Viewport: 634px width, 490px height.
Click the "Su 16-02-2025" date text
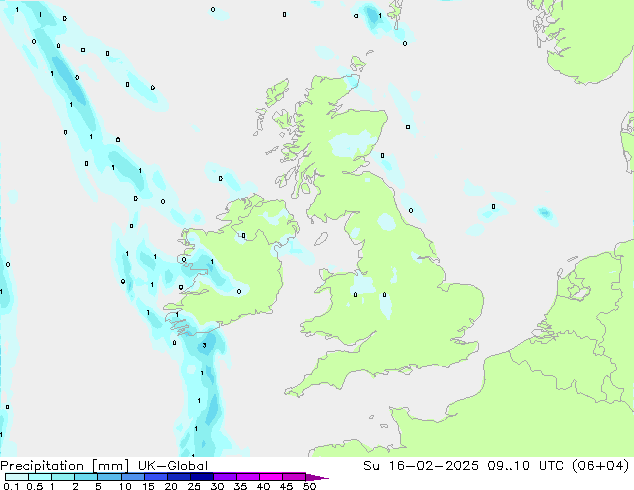click(421, 466)
